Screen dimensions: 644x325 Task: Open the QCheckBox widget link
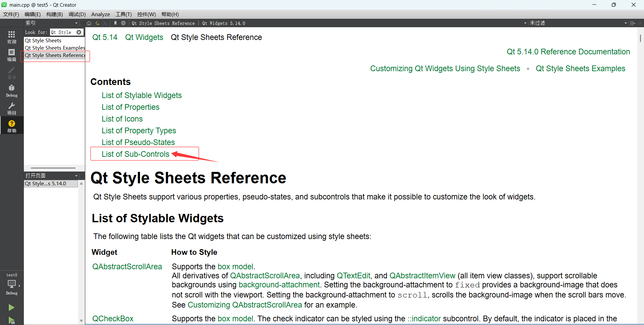pos(113,319)
